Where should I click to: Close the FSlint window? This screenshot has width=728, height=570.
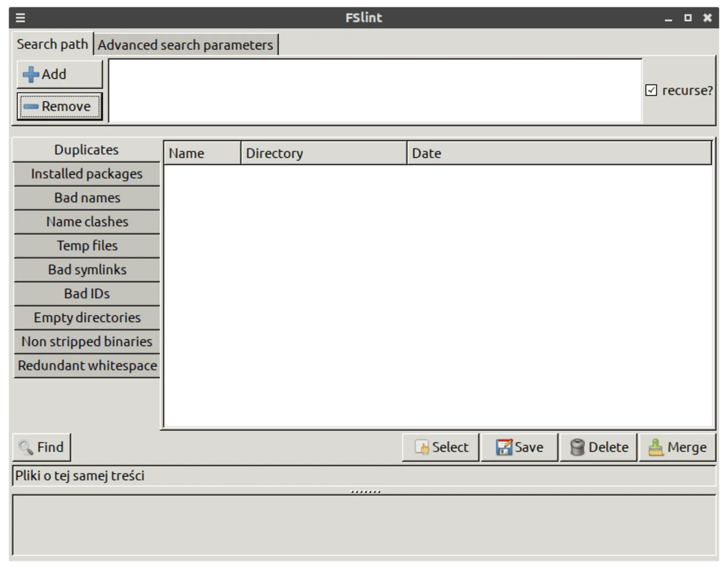tap(708, 18)
